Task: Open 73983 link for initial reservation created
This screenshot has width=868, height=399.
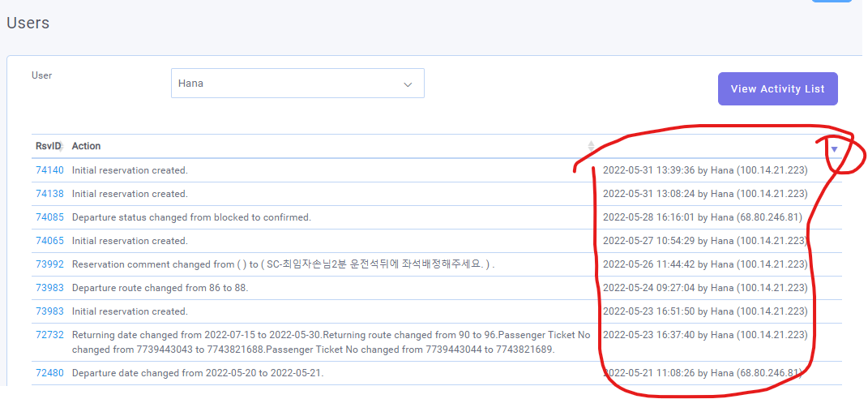Action: (x=49, y=311)
